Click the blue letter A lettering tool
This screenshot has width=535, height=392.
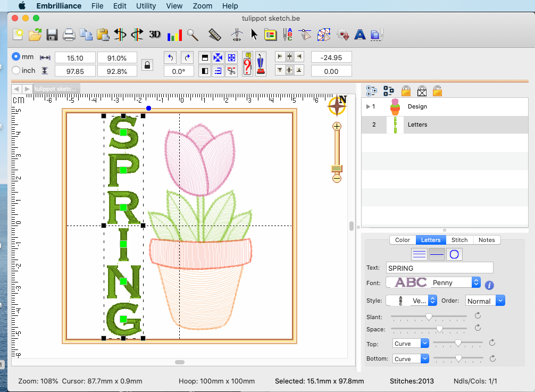pyautogui.click(x=360, y=35)
